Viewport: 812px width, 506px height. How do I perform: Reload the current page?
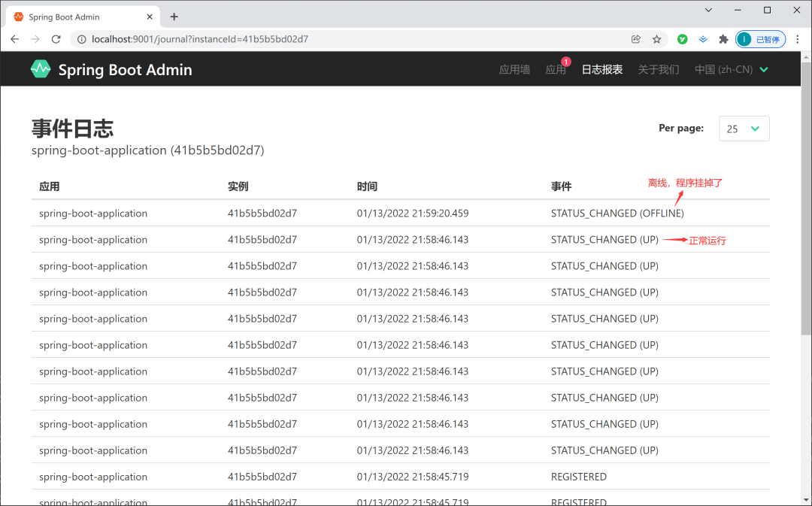[x=56, y=39]
